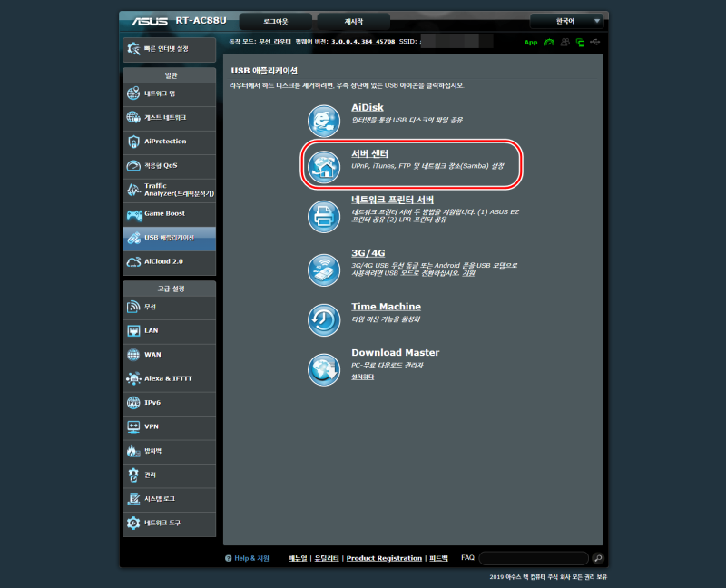Open wireless settings in sidebar
Image resolution: width=726 pixels, height=588 pixels.
coord(169,307)
